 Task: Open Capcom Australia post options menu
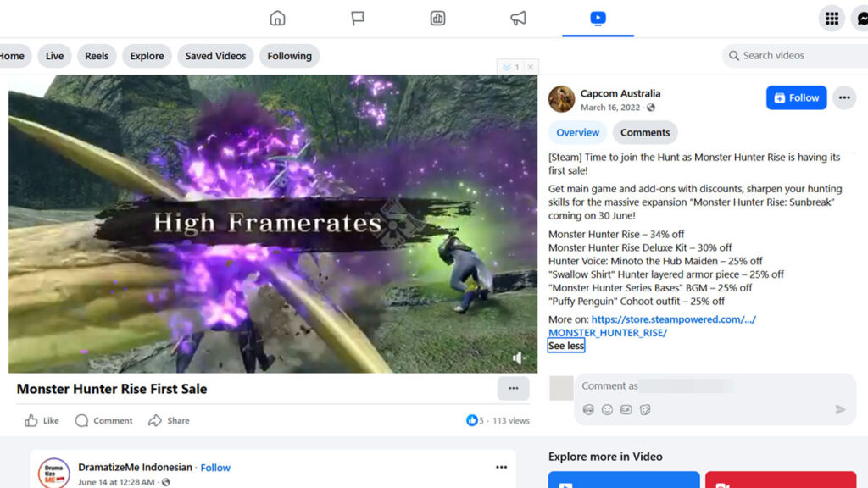(x=843, y=97)
